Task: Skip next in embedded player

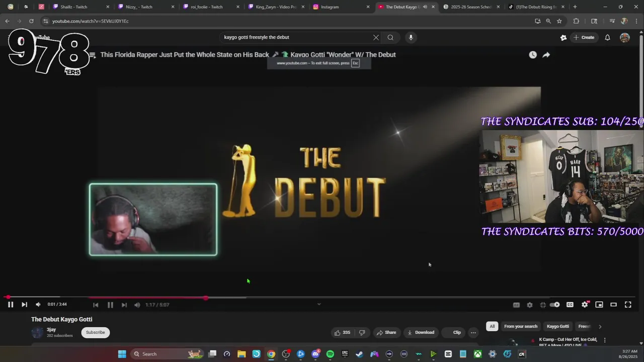Action: [x=124, y=305]
